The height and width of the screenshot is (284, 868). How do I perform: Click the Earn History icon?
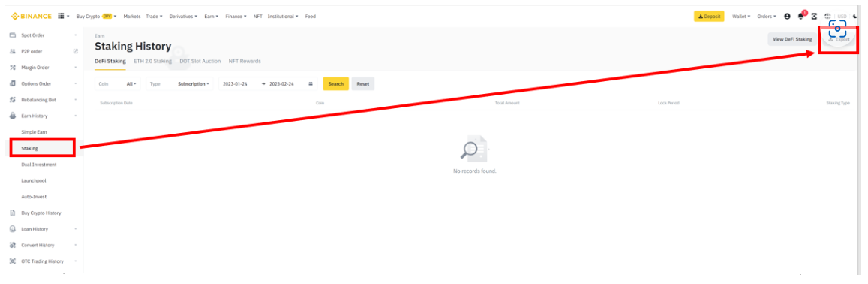[x=12, y=116]
